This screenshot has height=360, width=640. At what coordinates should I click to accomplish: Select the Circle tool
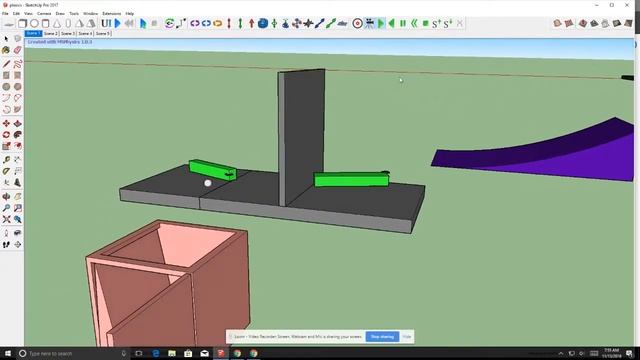coord(6,87)
